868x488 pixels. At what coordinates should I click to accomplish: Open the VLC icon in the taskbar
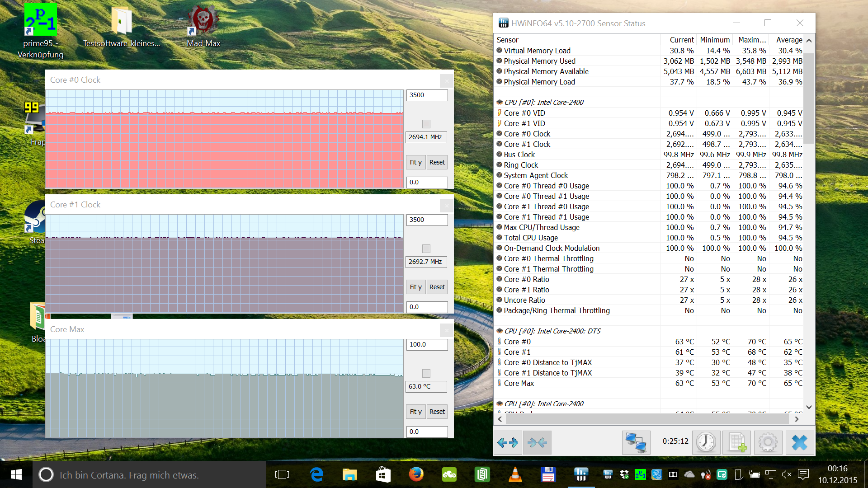click(x=515, y=474)
